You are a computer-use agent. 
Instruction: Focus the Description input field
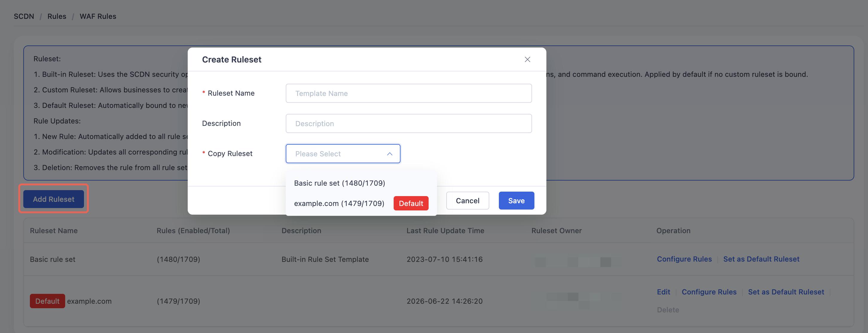coord(408,123)
